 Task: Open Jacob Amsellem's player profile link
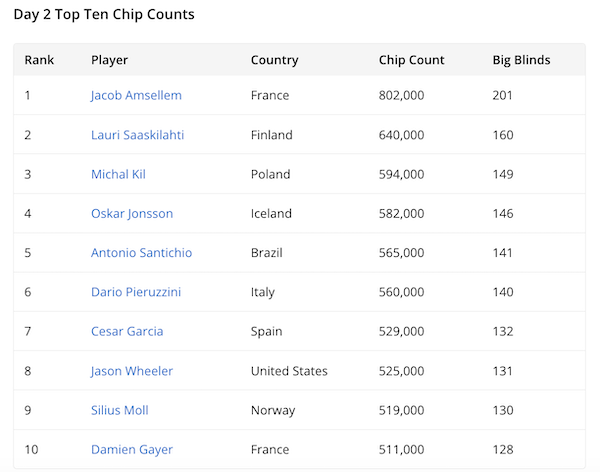pyautogui.click(x=136, y=96)
